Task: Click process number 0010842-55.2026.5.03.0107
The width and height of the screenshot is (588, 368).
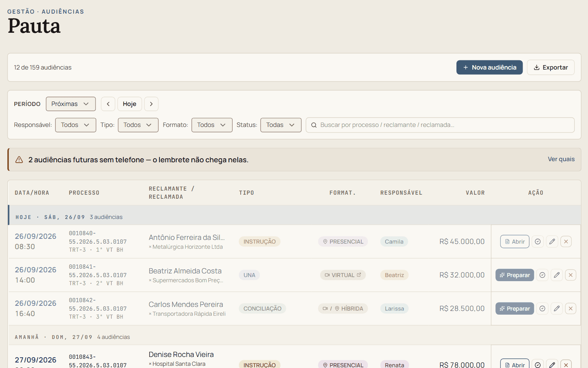Action: (x=98, y=304)
